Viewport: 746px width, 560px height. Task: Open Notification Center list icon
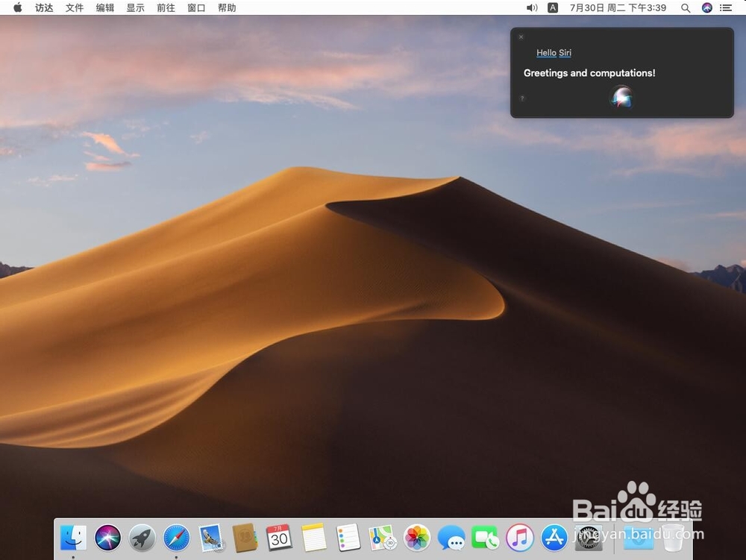726,7
